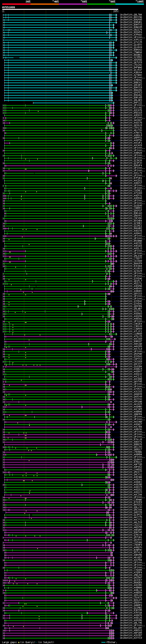The width and height of the screenshot is (146, 644).
Task: Click the white AV551099 query sequence bar
Action: (60, 9)
